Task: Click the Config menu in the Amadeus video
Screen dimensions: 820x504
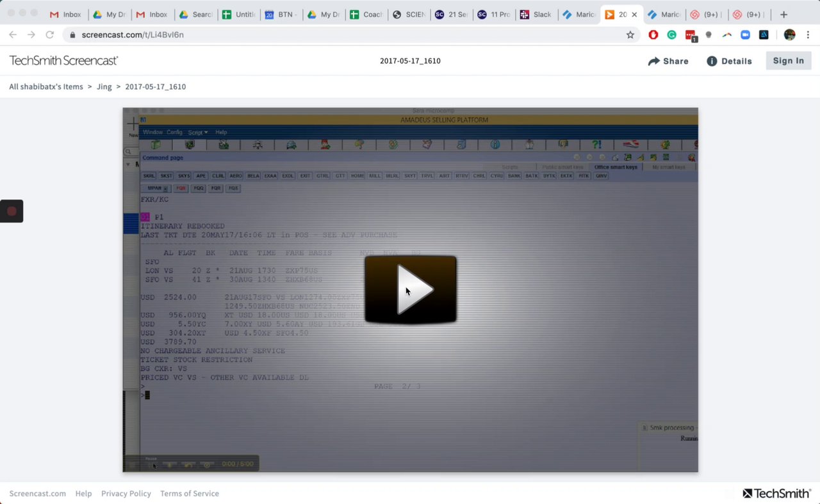Action: tap(174, 132)
